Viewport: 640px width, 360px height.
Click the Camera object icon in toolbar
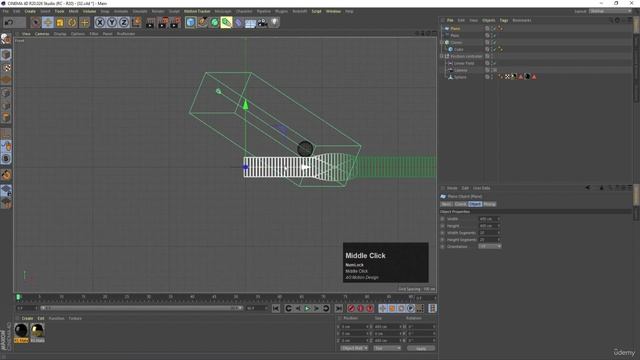[262, 23]
